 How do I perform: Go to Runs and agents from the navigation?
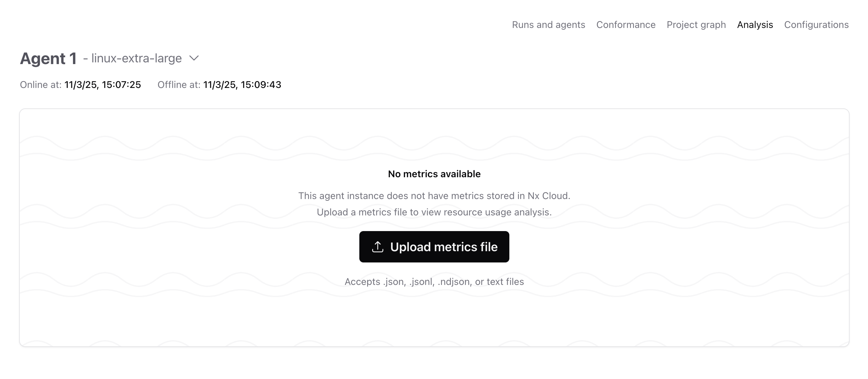point(548,25)
